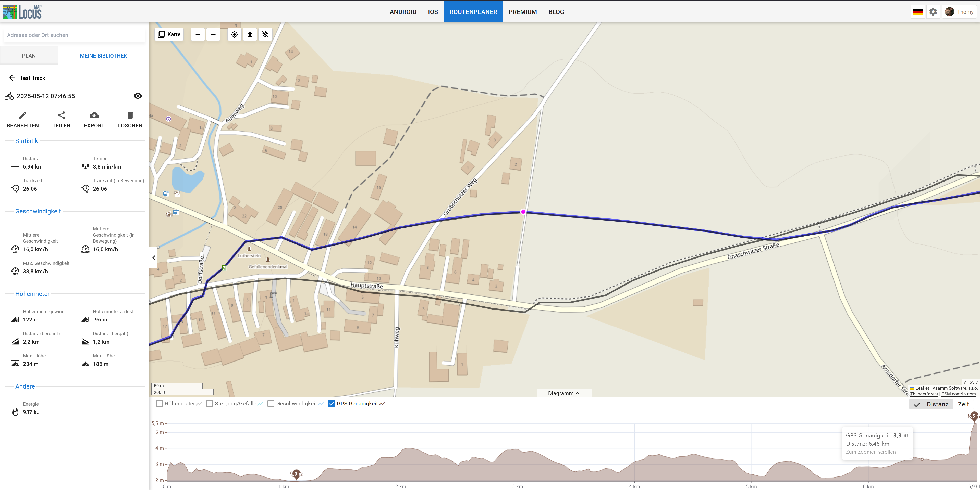Click the BEARBEITEN pencil icon
The width and height of the screenshot is (980, 490).
pos(23,115)
